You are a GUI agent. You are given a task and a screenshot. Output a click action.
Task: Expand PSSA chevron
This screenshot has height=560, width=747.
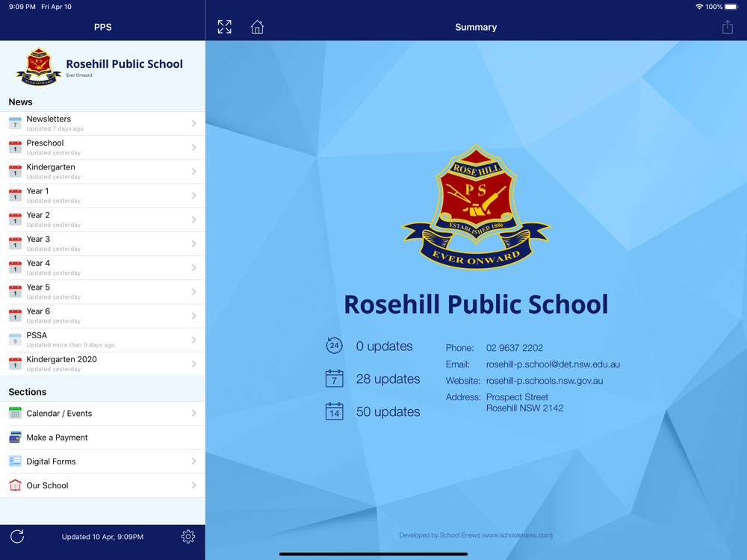194,340
